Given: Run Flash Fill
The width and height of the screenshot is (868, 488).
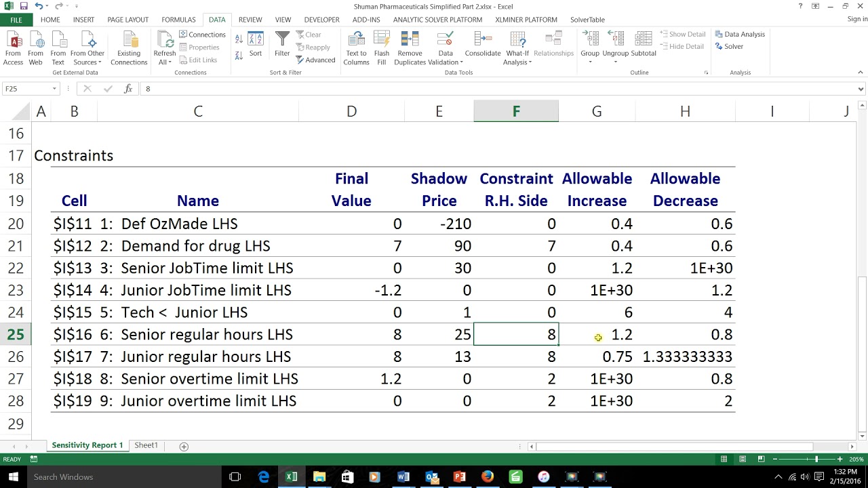Looking at the screenshot, I should tap(382, 48).
